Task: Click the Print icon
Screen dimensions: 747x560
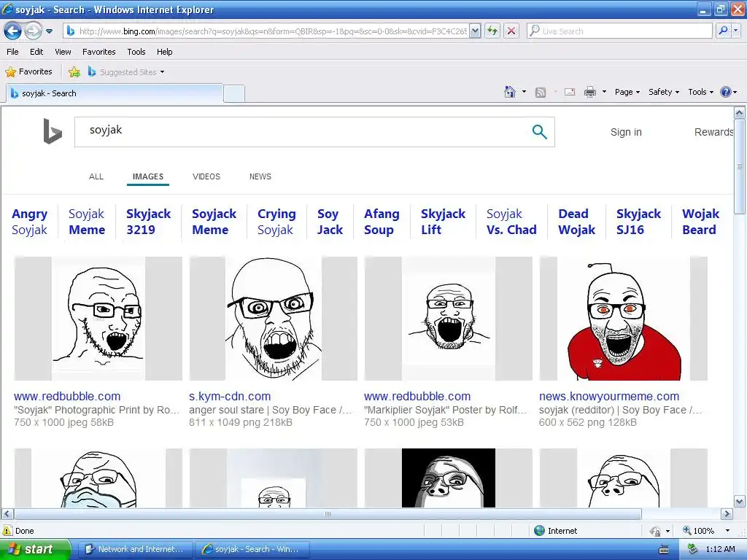Action: click(x=589, y=92)
